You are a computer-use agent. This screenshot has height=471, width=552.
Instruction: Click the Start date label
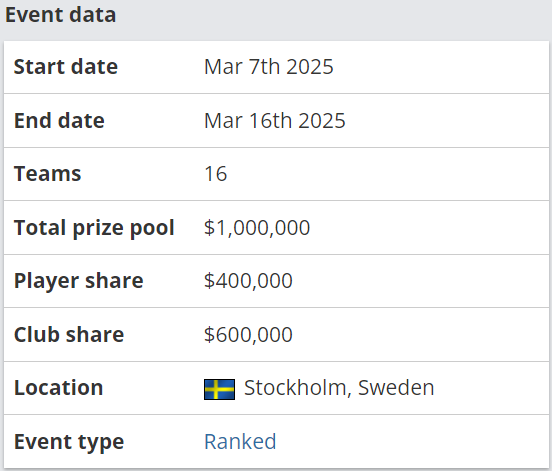[x=65, y=67]
